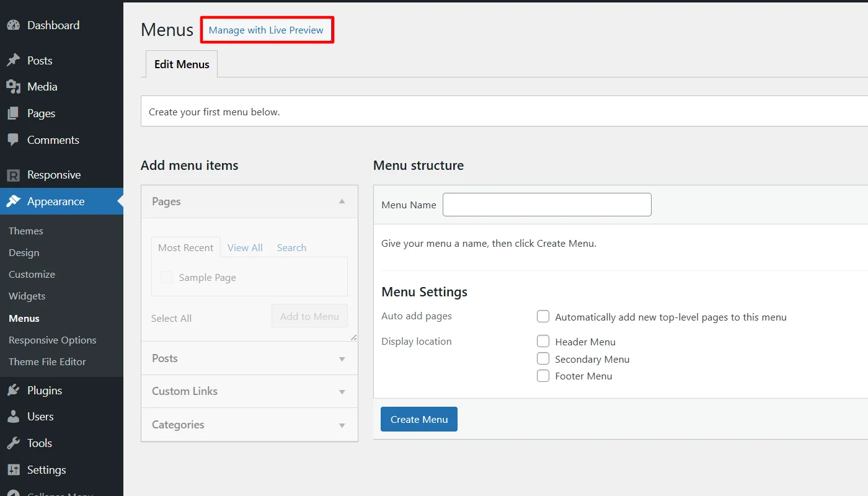The width and height of the screenshot is (868, 496).
Task: Click the Plugins plug icon
Action: pyautogui.click(x=13, y=391)
